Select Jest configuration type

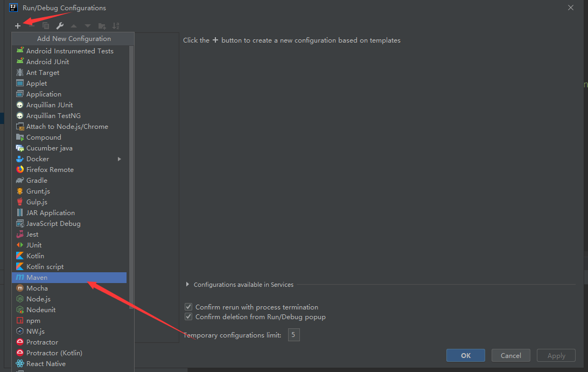coord(69,235)
